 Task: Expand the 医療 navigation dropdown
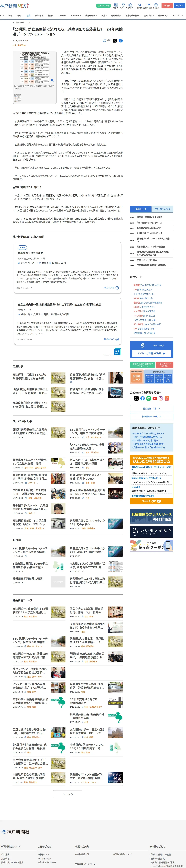point(104,15)
